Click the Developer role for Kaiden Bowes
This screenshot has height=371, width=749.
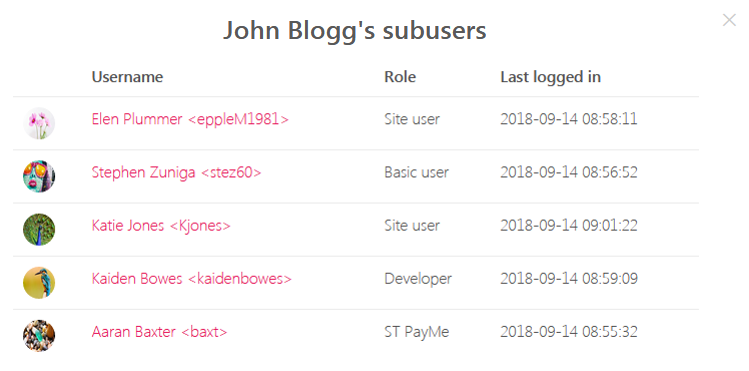[418, 279]
